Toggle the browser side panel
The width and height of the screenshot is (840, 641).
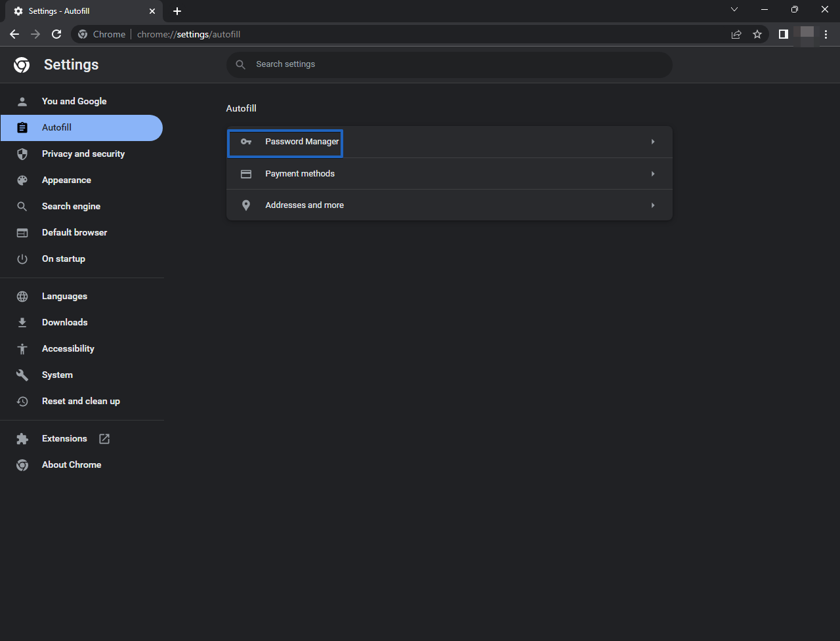783,34
